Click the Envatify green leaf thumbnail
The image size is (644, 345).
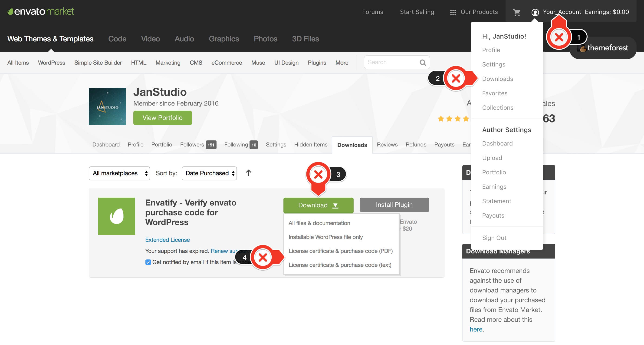pos(116,216)
